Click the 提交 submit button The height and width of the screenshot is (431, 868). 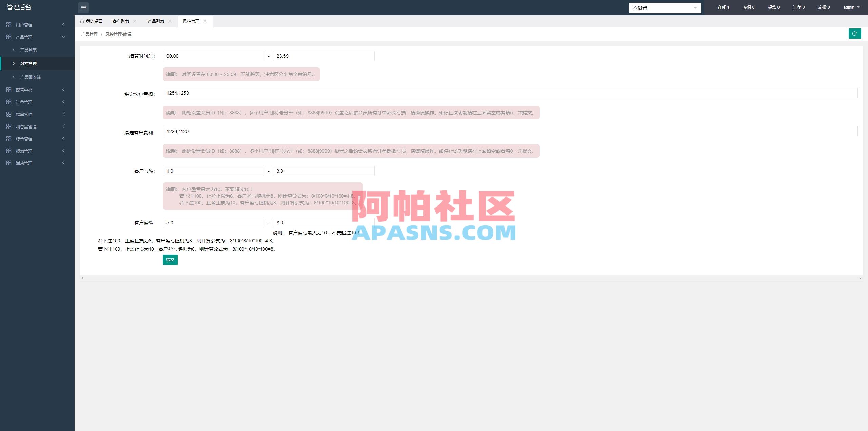click(x=170, y=259)
